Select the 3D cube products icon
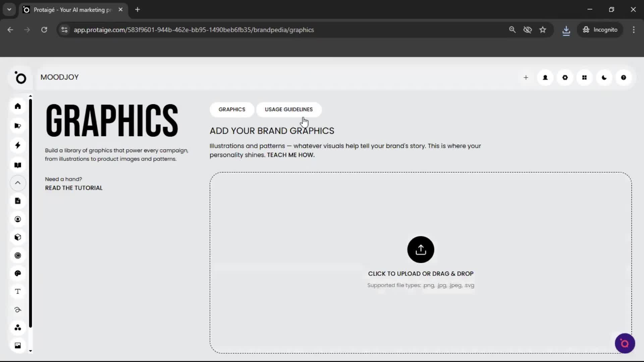This screenshot has height=362, width=644. (17, 237)
